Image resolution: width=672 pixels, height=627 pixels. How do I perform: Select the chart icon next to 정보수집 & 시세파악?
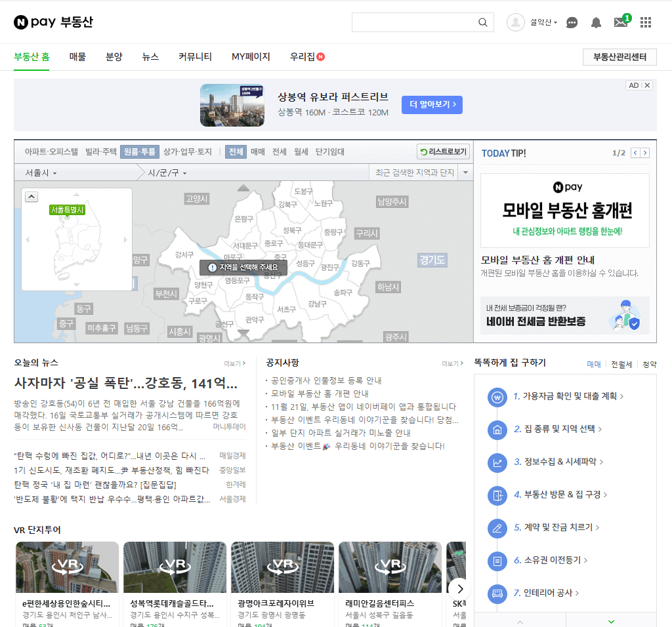coord(497,463)
